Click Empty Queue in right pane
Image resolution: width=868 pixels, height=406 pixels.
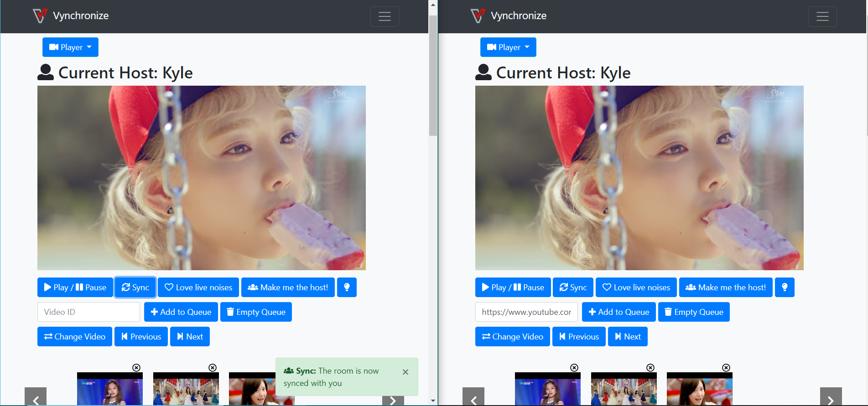tap(694, 312)
